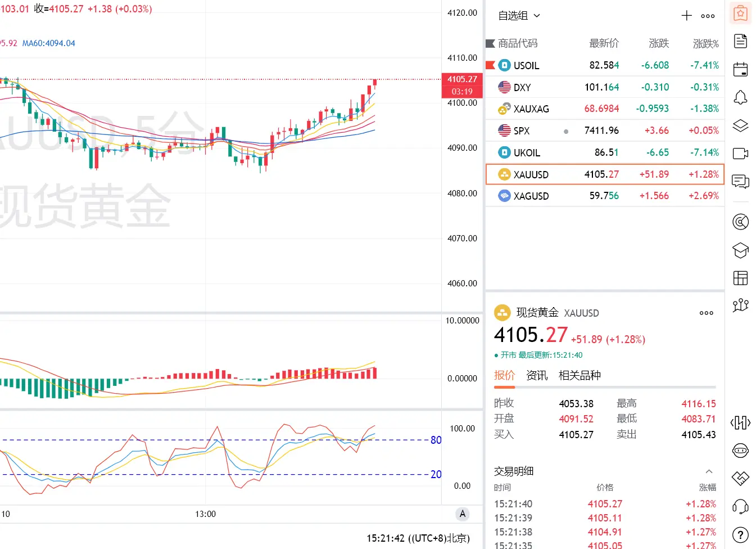Viewport: 756px width, 549px height.
Task: Open the news document icon in sidebar
Action: 740,41
